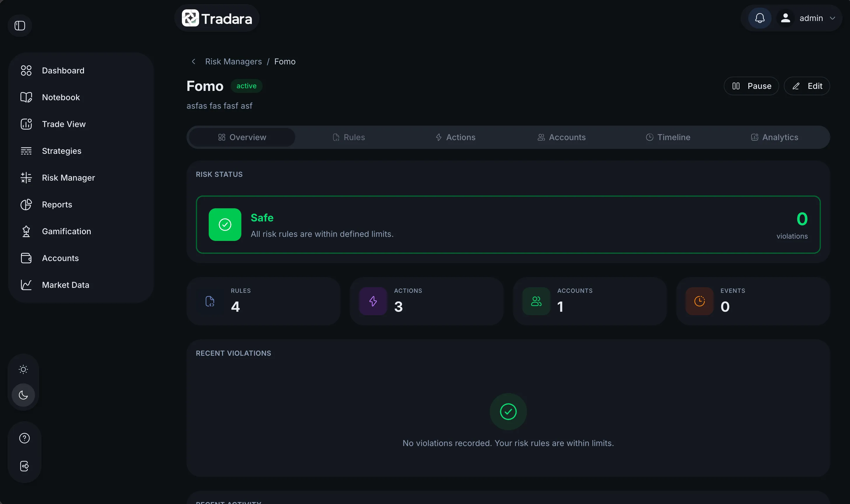Switch to the Timeline tab
The image size is (850, 504).
[668, 137]
